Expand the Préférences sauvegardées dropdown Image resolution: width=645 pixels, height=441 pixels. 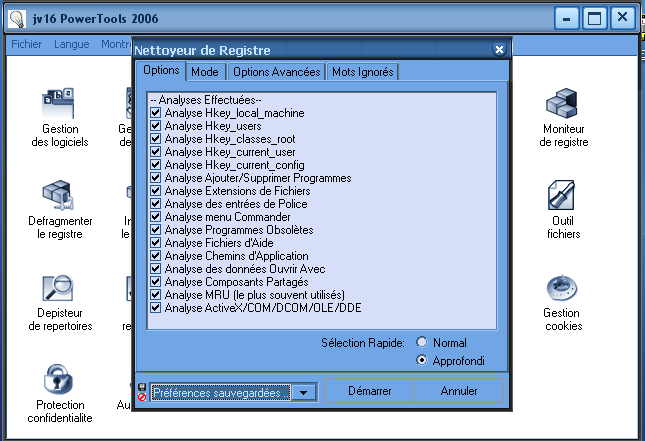(x=303, y=393)
